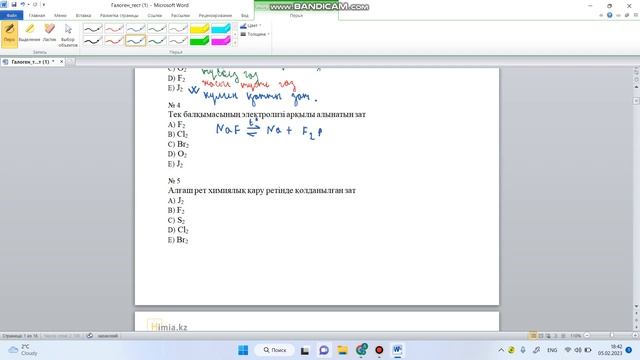Open the Толщина pen thickness dropdown
The width and height of the screenshot is (640, 360).
click(255, 34)
